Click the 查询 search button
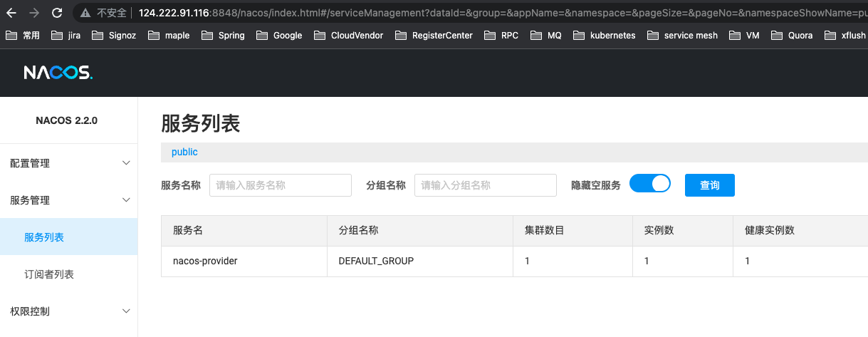The width and height of the screenshot is (868, 337). pyautogui.click(x=709, y=185)
